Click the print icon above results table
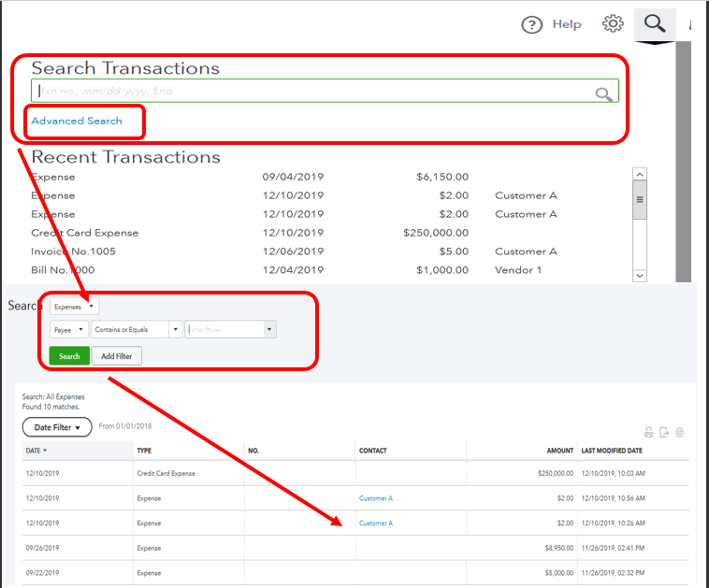Viewport: 709px width, 588px height. click(649, 433)
